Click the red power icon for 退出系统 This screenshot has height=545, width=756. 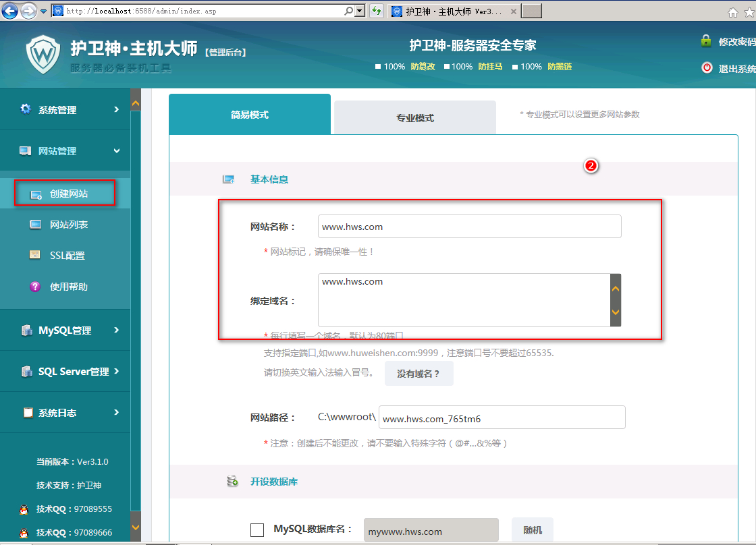(707, 67)
